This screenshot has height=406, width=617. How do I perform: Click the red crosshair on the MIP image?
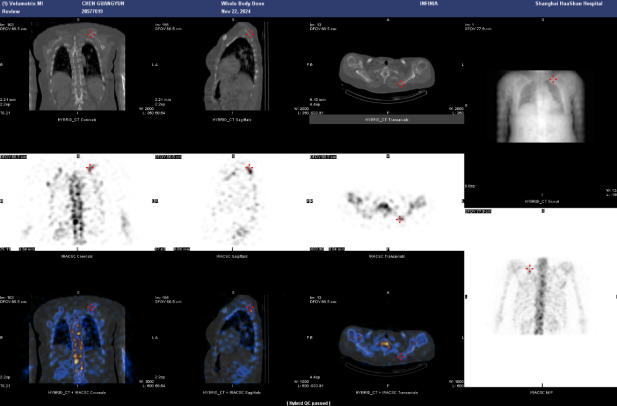(x=530, y=269)
